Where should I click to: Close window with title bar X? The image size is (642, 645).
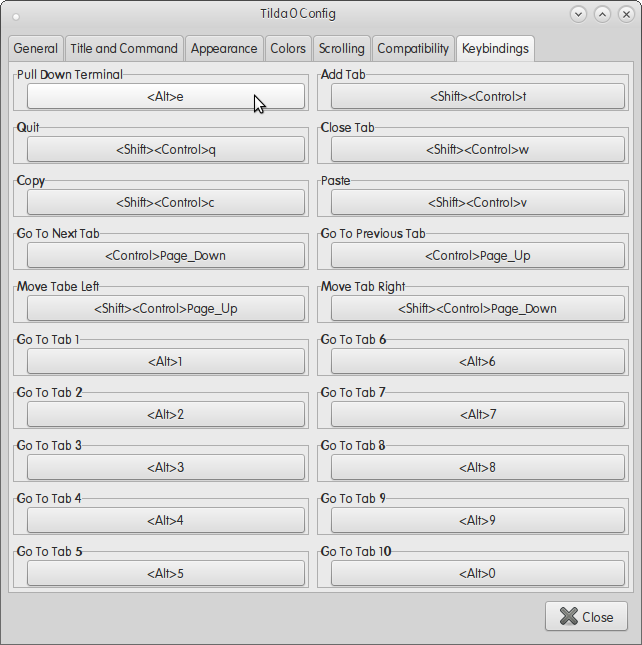click(626, 14)
